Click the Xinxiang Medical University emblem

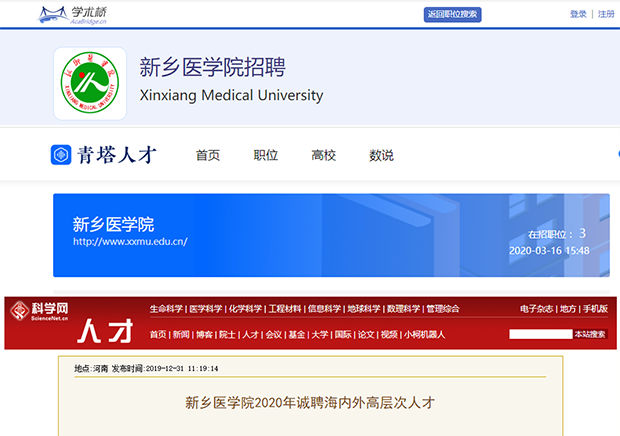[x=90, y=83]
